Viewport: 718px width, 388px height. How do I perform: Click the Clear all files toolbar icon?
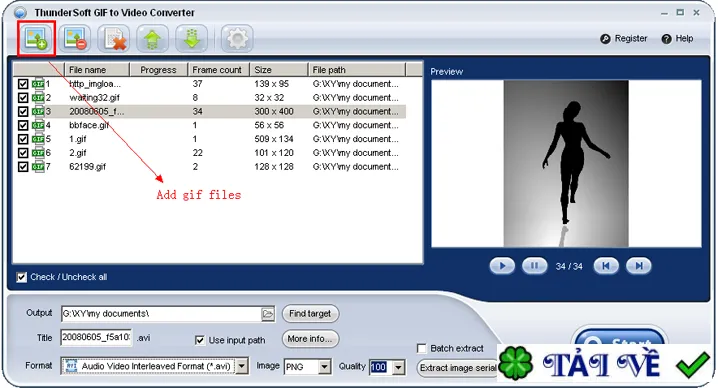[114, 38]
